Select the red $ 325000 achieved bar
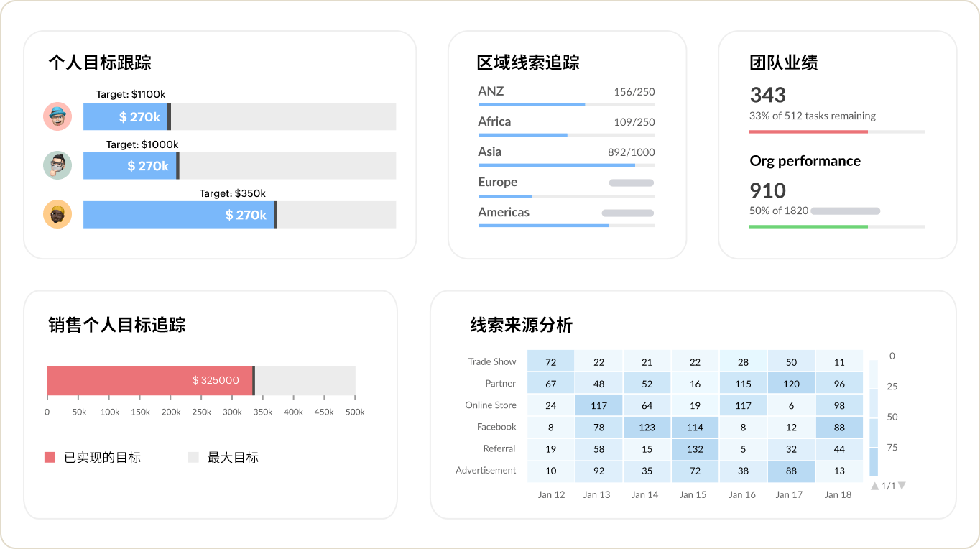This screenshot has width=980, height=549. 149,380
